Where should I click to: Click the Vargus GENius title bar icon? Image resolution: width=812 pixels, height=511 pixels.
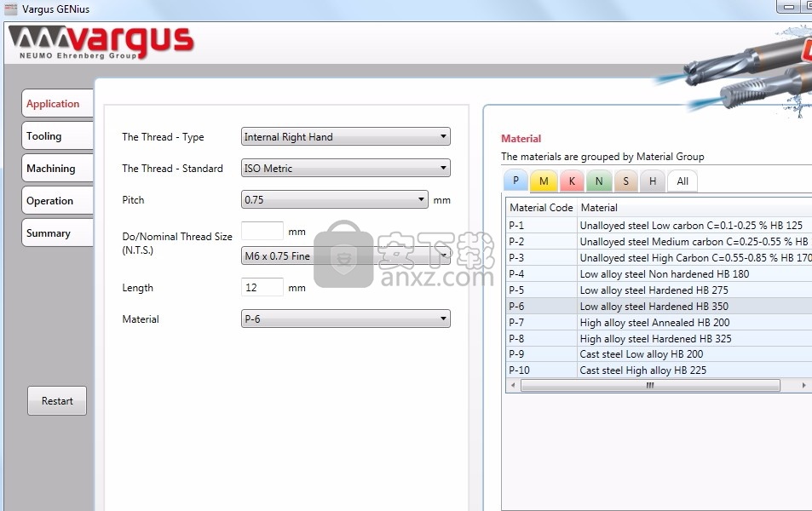coord(10,9)
